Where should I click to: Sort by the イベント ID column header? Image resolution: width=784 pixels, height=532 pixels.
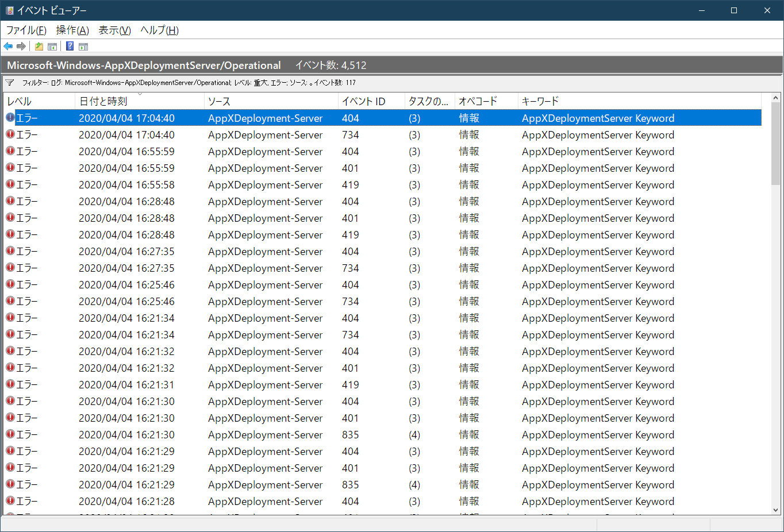(363, 102)
